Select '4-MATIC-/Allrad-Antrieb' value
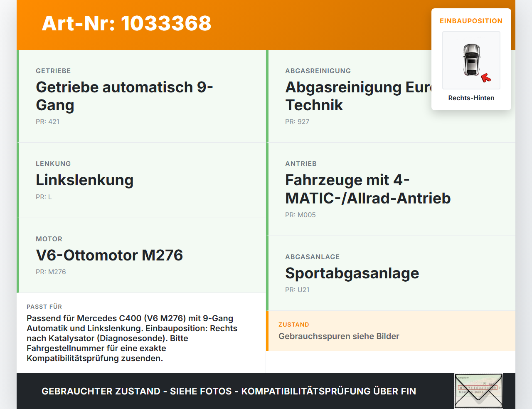532x409 pixels. (368, 189)
